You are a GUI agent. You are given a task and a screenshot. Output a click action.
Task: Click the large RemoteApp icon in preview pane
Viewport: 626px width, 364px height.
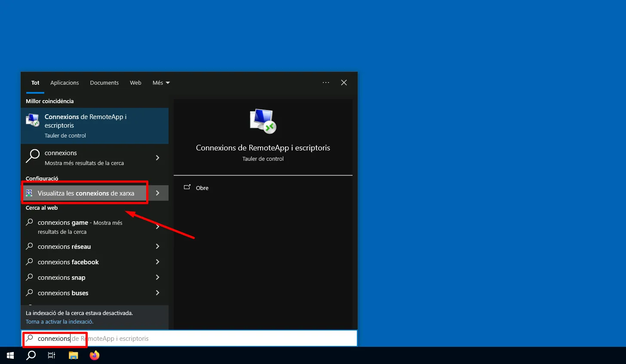click(x=263, y=121)
